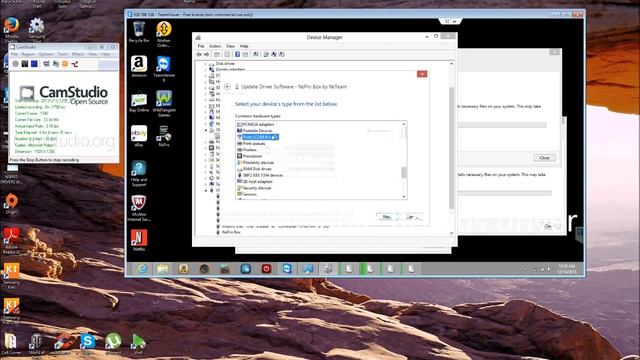This screenshot has width=640, height=360.
Task: Click the Next button in driver wizard
Action: tap(387, 217)
